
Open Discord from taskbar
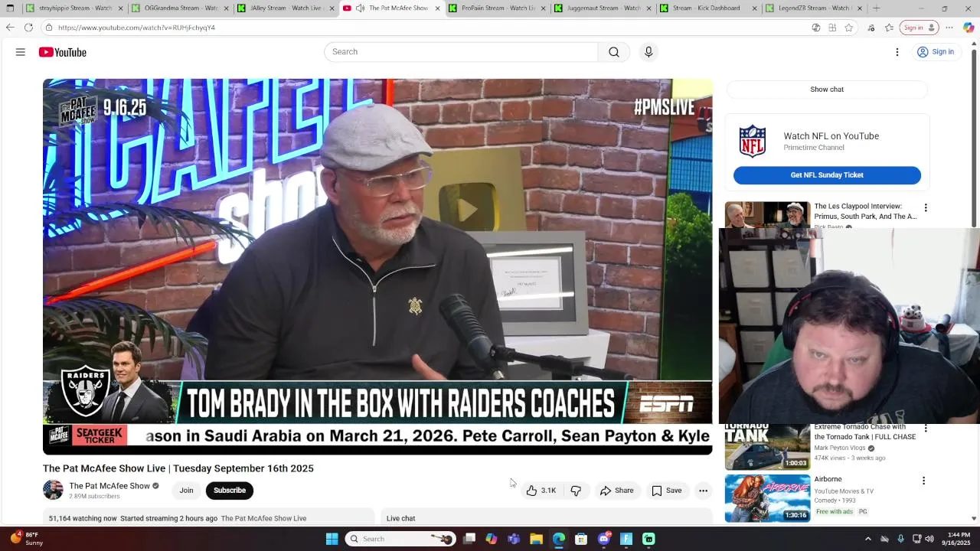(603, 539)
